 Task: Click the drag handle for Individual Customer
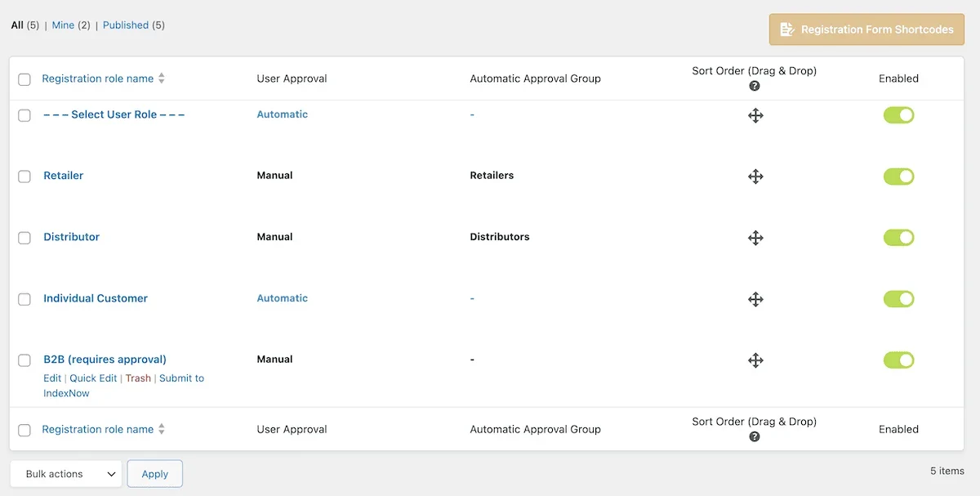(x=755, y=298)
